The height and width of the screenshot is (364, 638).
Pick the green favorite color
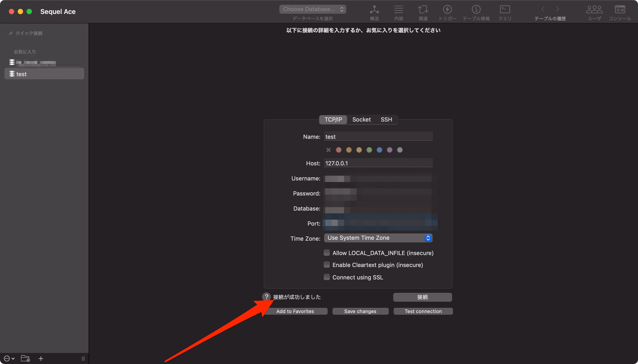[369, 150]
